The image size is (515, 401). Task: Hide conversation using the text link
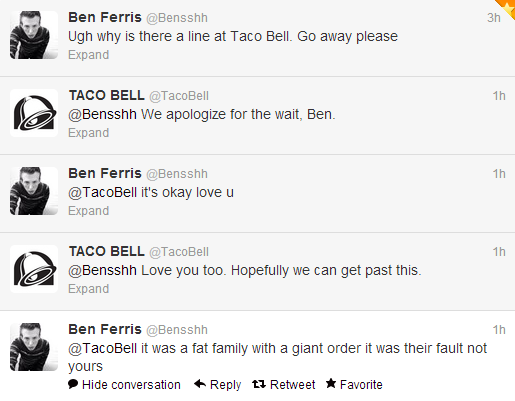coord(131,385)
